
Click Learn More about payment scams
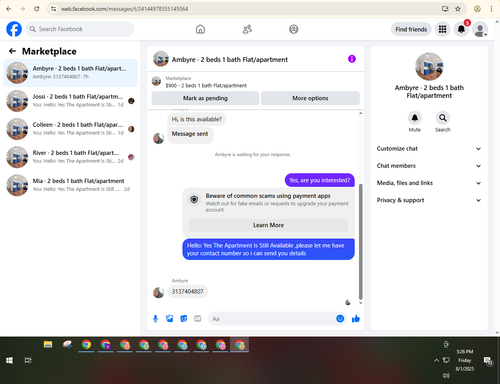(x=268, y=225)
